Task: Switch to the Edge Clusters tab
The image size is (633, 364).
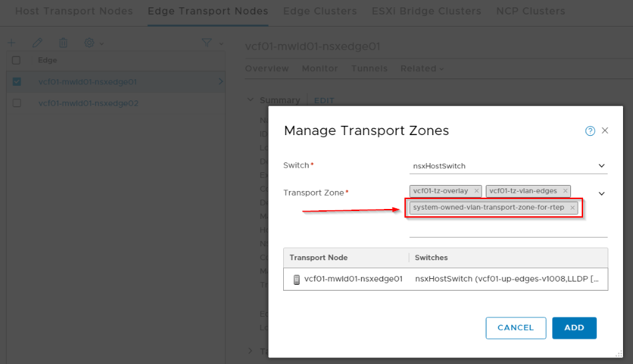Action: point(320,11)
